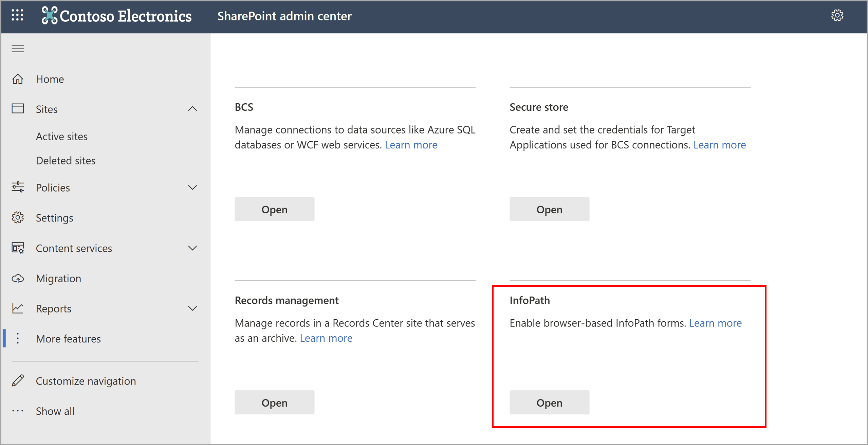Collapse the Sites section
Screen dimensions: 868x445
(x=192, y=109)
